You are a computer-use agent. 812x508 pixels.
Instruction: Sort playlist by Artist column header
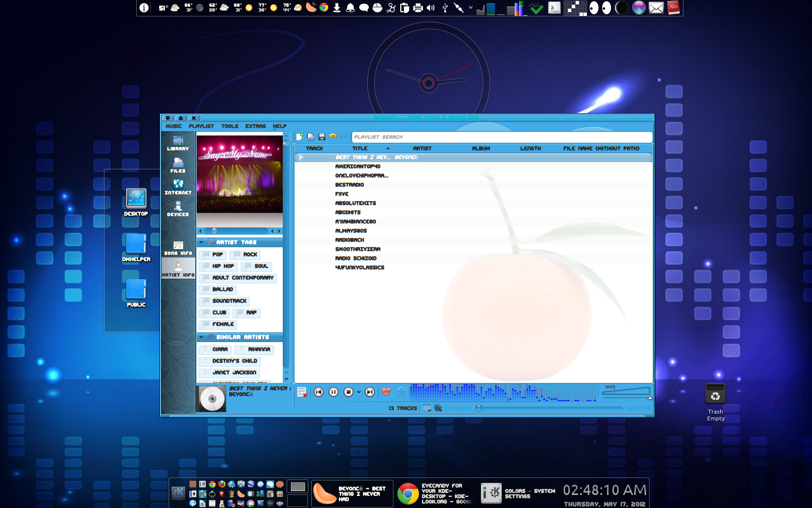point(422,149)
